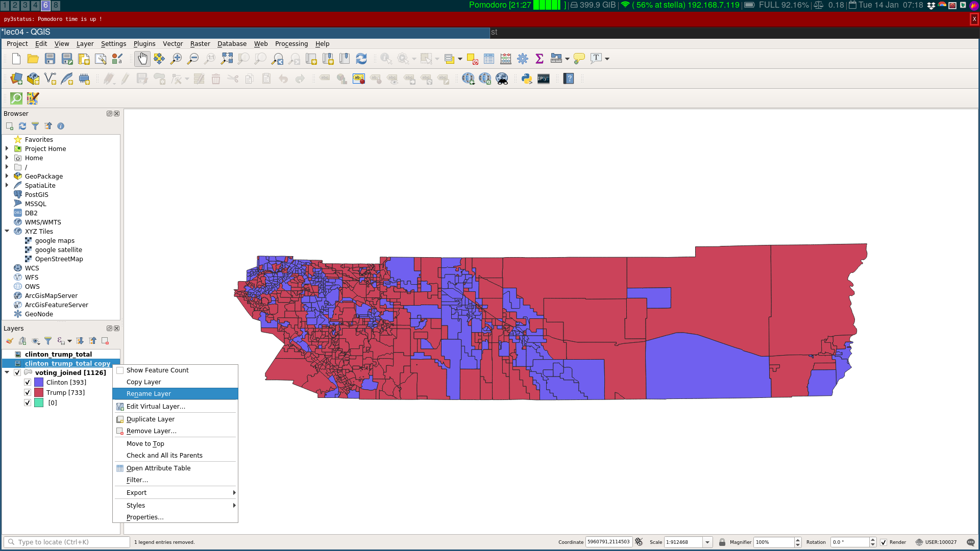Click Open Attribute Table context entry
The height and width of the screenshot is (551, 980).
[x=158, y=468]
